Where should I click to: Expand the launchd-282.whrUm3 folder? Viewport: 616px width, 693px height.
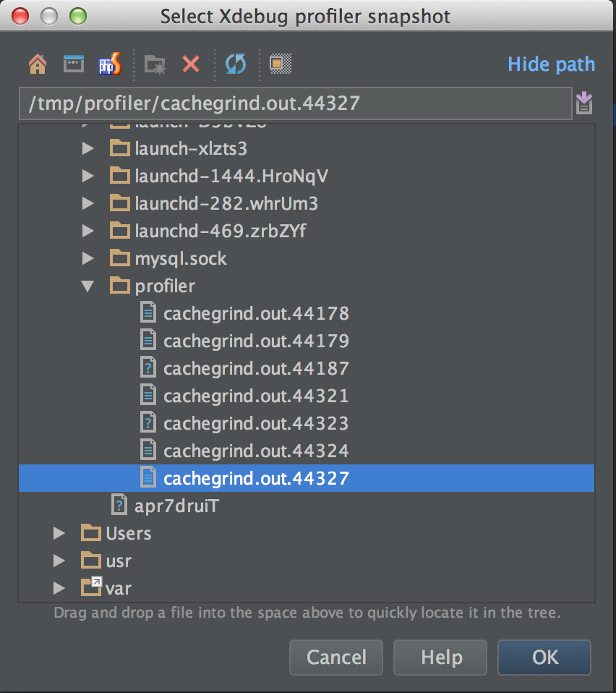coord(88,203)
